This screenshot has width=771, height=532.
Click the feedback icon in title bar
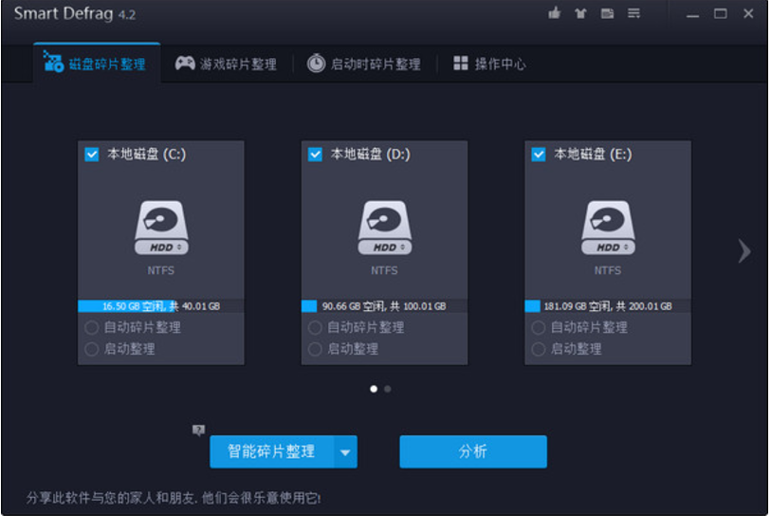click(x=607, y=13)
